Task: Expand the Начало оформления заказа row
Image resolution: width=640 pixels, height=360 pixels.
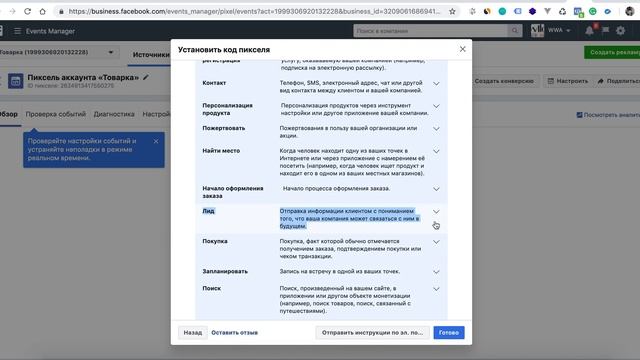Action: coord(436,189)
